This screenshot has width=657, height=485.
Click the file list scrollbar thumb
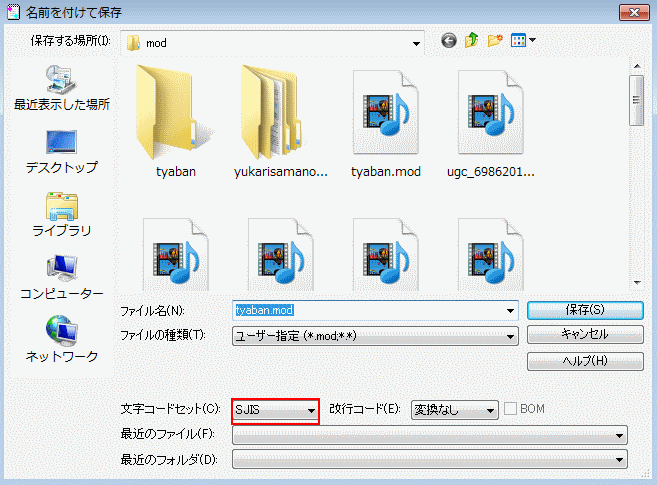point(636,100)
